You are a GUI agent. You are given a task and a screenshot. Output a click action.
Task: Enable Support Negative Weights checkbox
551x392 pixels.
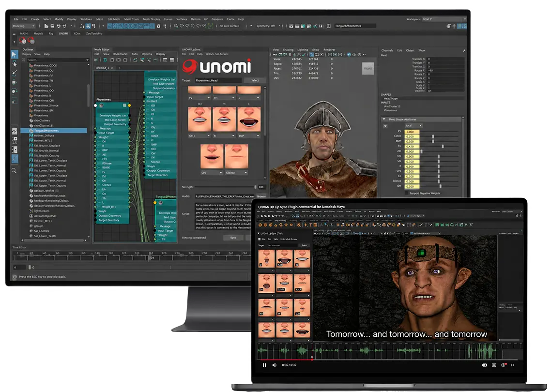407,193
